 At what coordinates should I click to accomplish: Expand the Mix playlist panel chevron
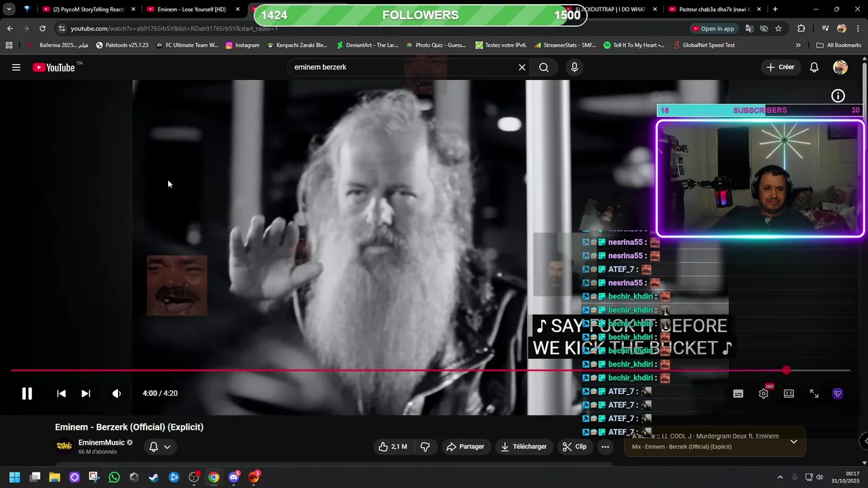pos(793,442)
